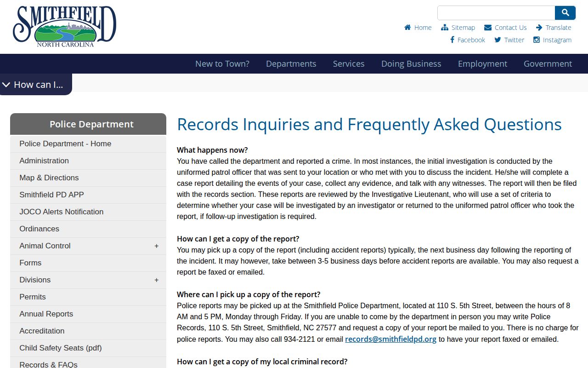Open Child Safety Seats (pdf) link

(88, 348)
